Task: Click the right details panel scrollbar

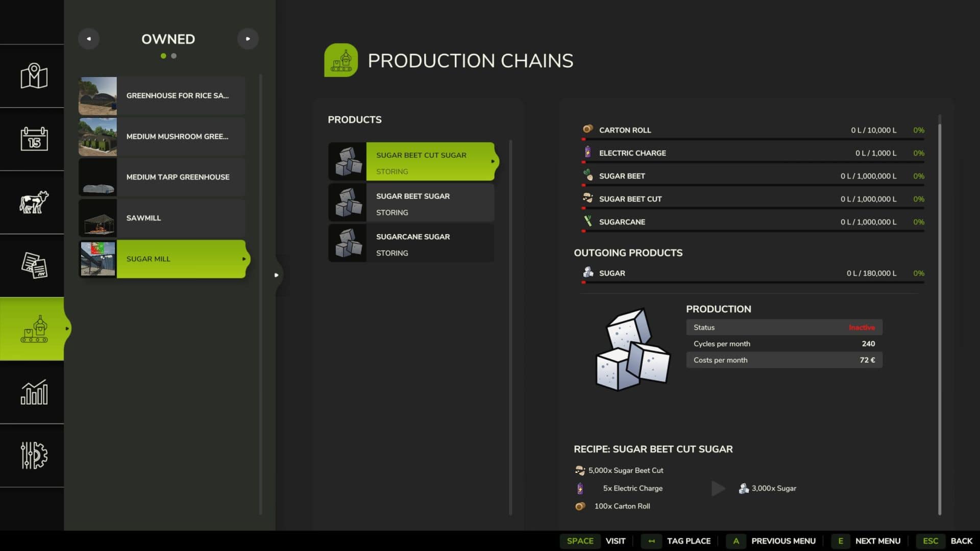Action: [940, 316]
